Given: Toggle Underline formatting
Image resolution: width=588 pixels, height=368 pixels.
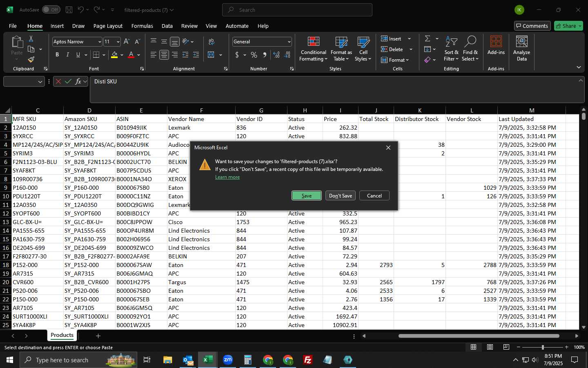Looking at the screenshot, I should 78,55.
